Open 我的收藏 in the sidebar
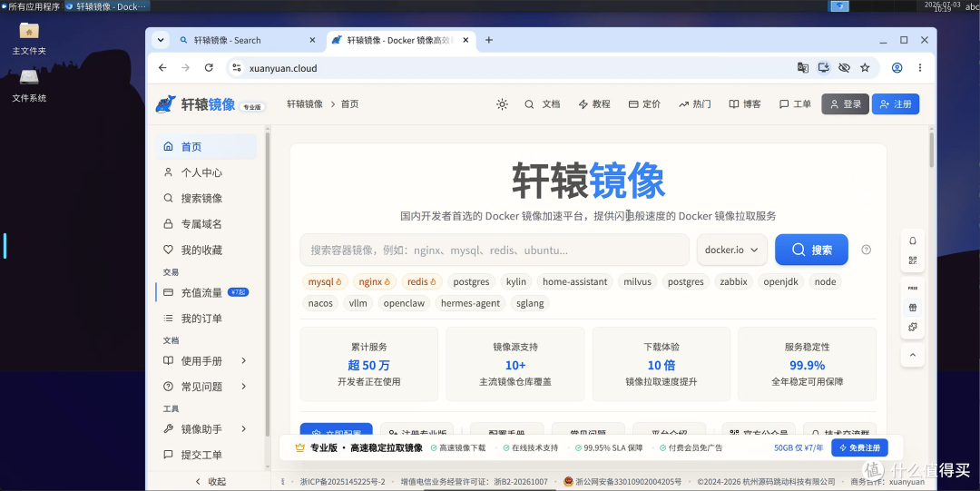 point(206,250)
